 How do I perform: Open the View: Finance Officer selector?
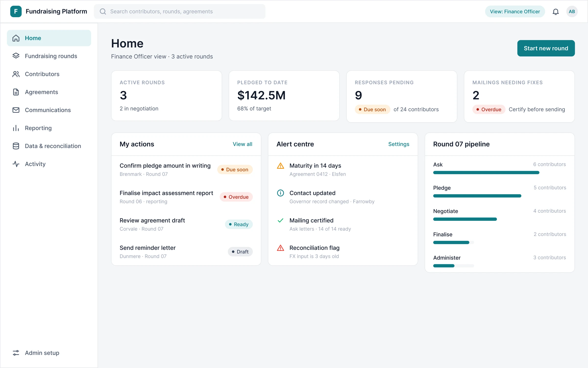coord(515,12)
